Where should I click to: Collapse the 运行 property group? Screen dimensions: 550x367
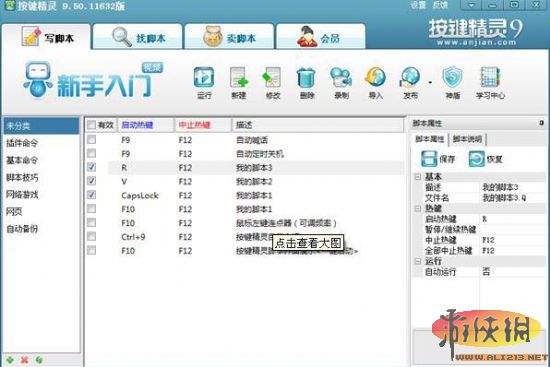(418, 261)
